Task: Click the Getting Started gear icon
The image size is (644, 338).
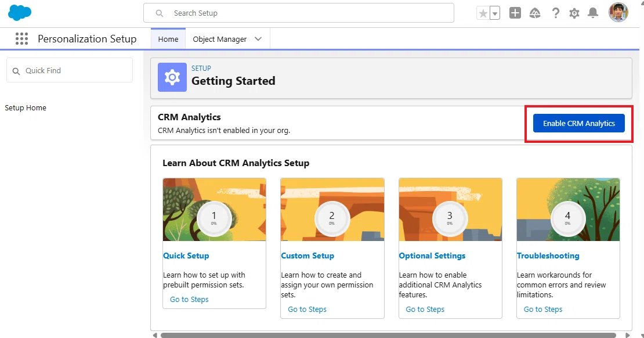Action: point(172,77)
